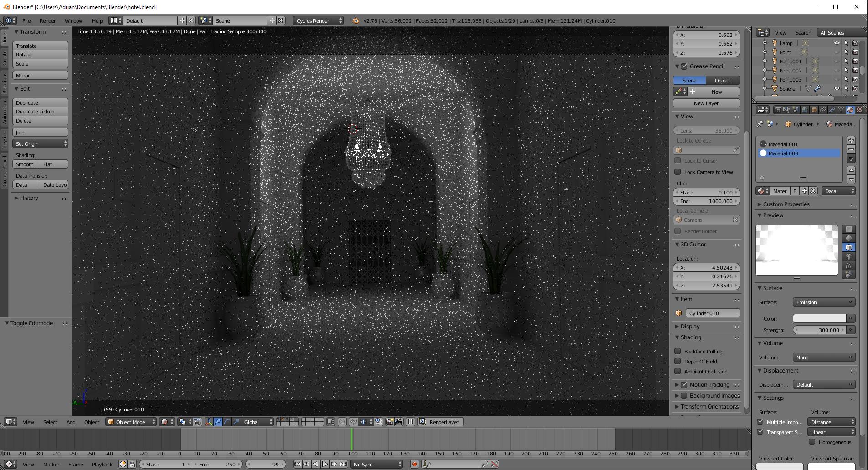
Task: Select cube preview shape icon
Action: pyautogui.click(x=848, y=247)
